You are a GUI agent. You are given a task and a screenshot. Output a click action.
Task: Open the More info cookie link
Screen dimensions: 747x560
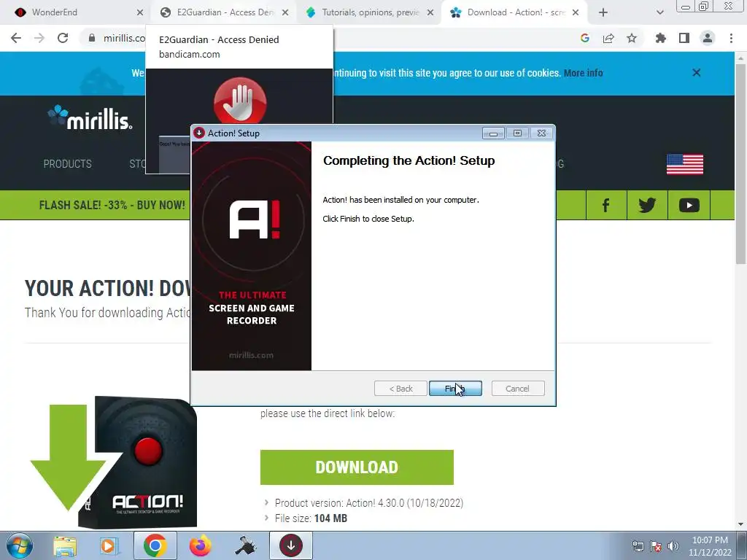pos(583,73)
